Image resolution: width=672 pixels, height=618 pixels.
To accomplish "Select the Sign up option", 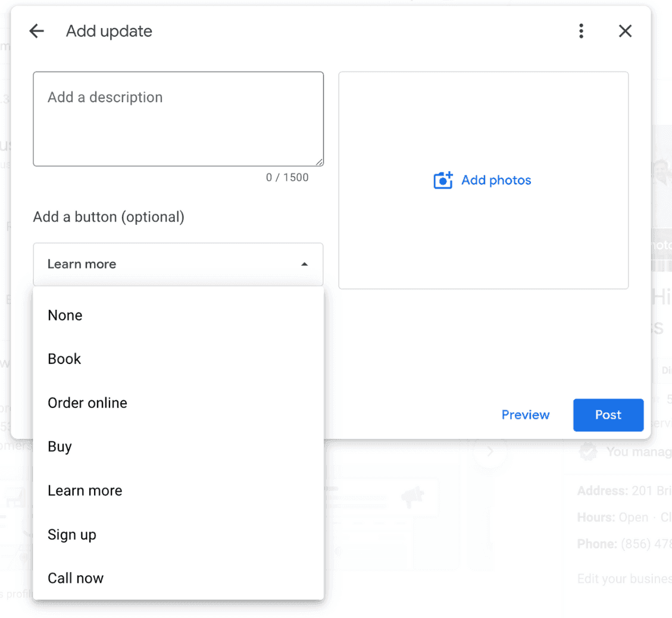I will click(x=179, y=535).
